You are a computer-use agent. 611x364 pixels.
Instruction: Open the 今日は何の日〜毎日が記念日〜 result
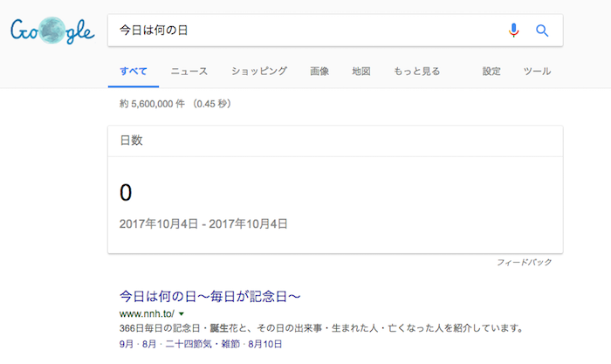(x=209, y=296)
